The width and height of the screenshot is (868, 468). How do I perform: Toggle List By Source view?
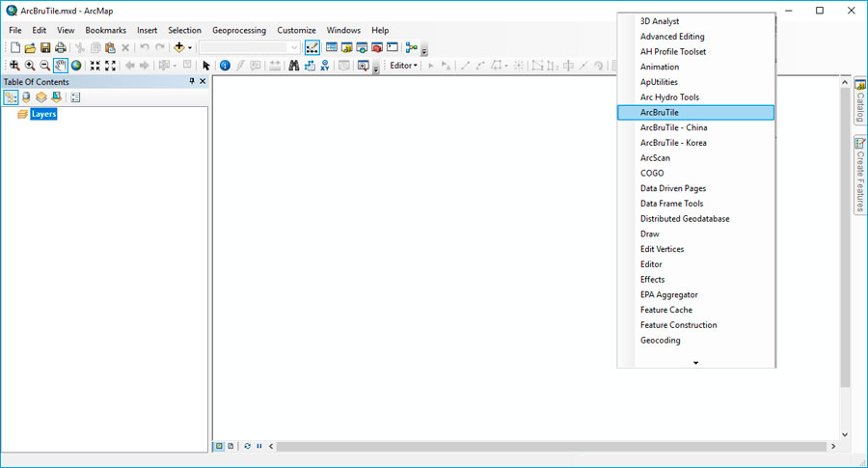tap(26, 97)
